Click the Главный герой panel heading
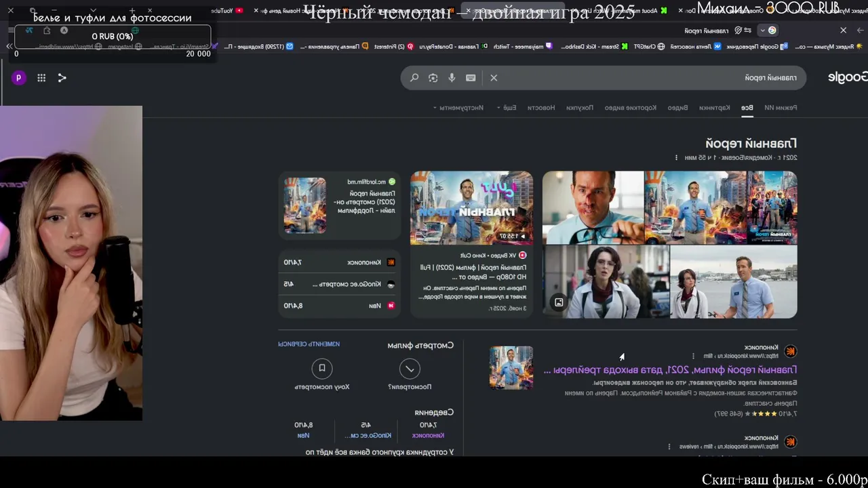This screenshot has height=488, width=868. (x=751, y=144)
